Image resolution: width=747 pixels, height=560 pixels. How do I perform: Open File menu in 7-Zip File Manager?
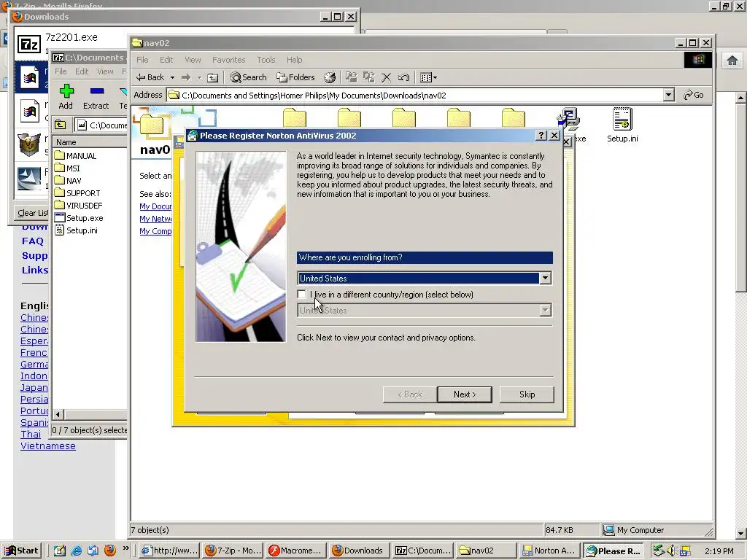pos(61,71)
